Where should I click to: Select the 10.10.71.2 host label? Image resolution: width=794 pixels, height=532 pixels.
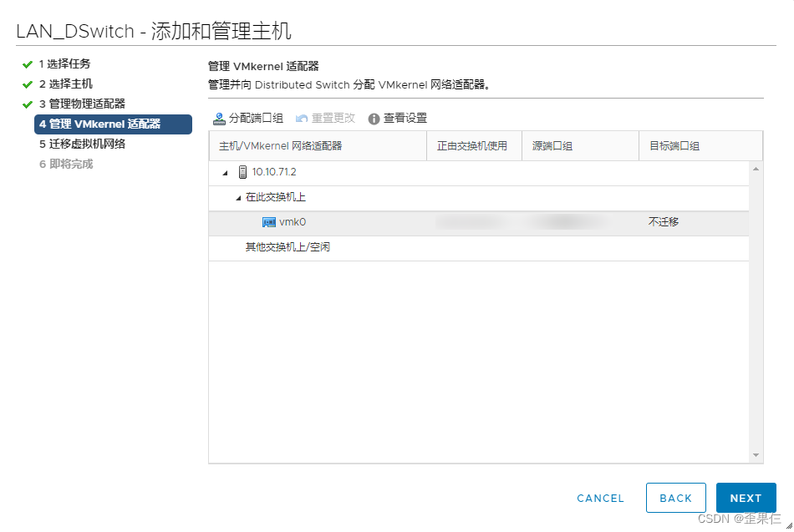[274, 172]
